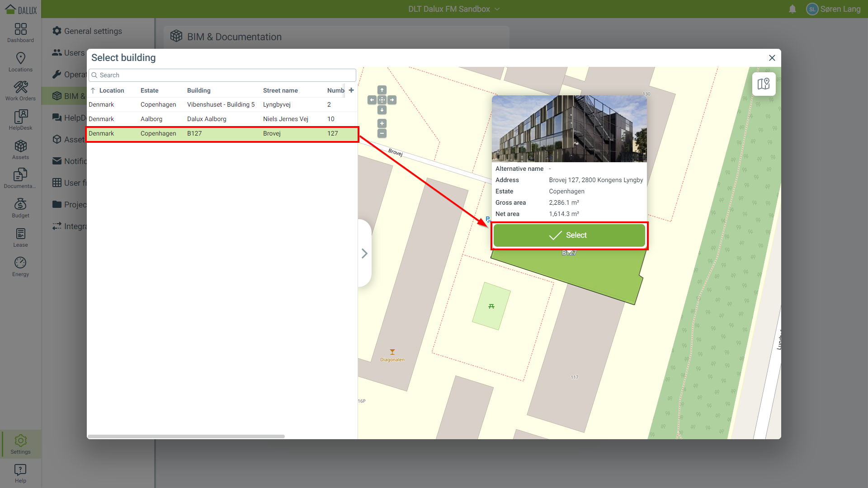Pan the map to the right
The width and height of the screenshot is (868, 488).
(x=392, y=100)
